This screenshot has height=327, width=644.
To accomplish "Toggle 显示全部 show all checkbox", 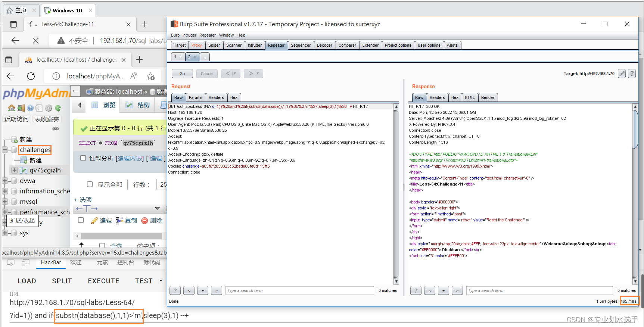I will (x=90, y=184).
